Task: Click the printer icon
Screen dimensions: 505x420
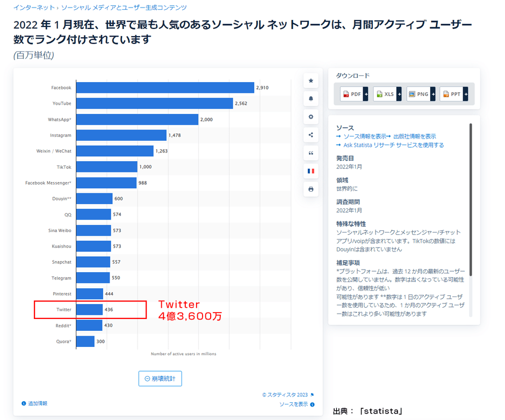Action: pyautogui.click(x=311, y=189)
